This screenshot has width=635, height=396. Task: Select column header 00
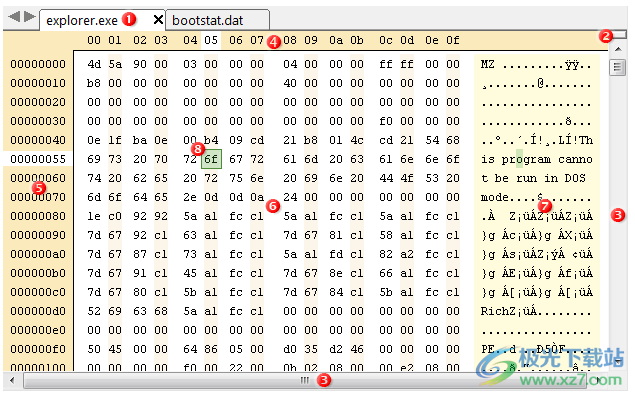(94, 40)
